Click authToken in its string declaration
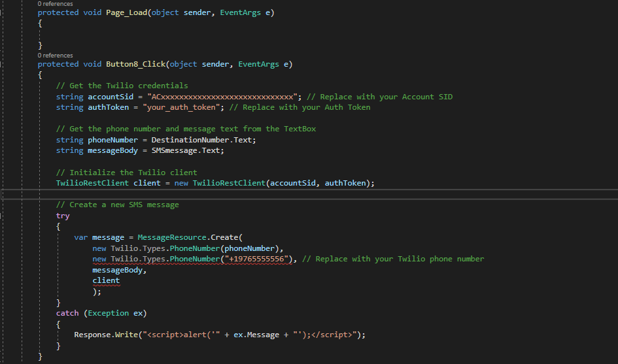The width and height of the screenshot is (618, 364). coord(108,108)
